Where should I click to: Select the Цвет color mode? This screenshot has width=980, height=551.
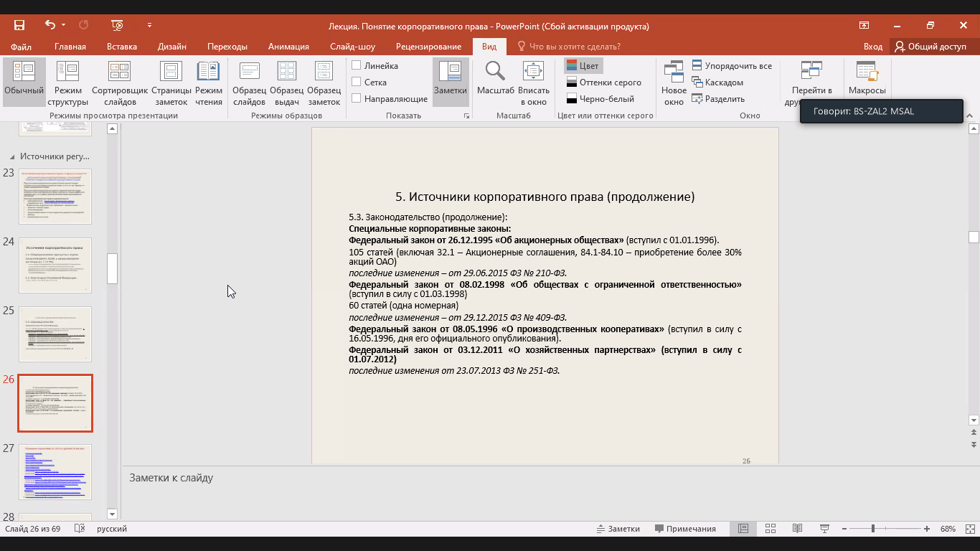click(x=582, y=65)
